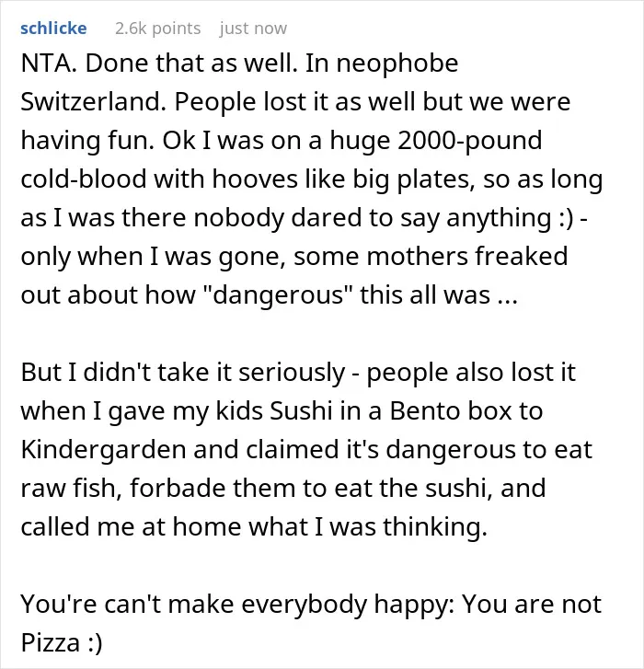Click the word 'cold-blood' in the comment

84,179
